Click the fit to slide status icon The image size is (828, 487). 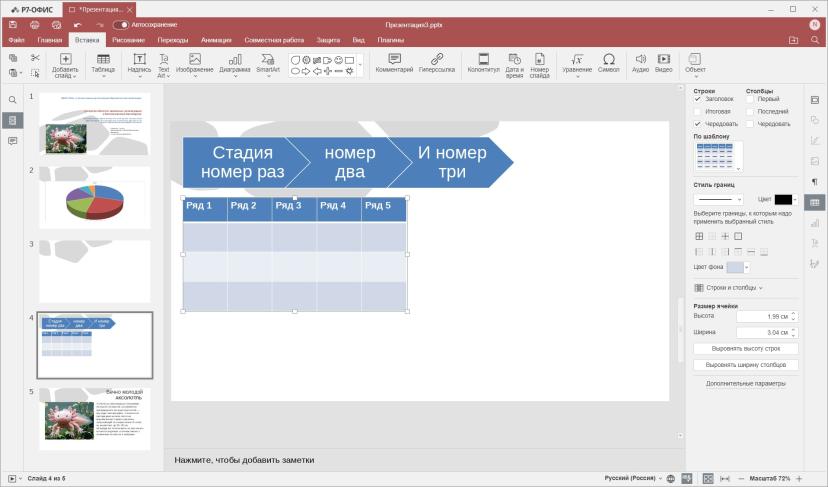708,479
